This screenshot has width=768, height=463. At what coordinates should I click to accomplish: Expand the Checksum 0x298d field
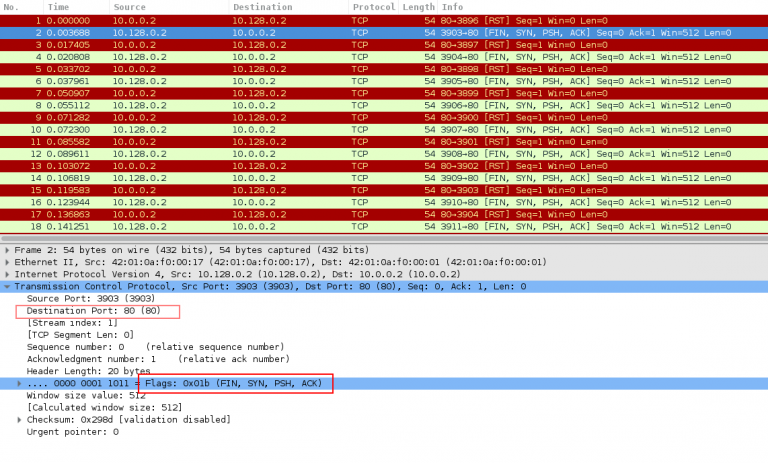tap(20, 420)
